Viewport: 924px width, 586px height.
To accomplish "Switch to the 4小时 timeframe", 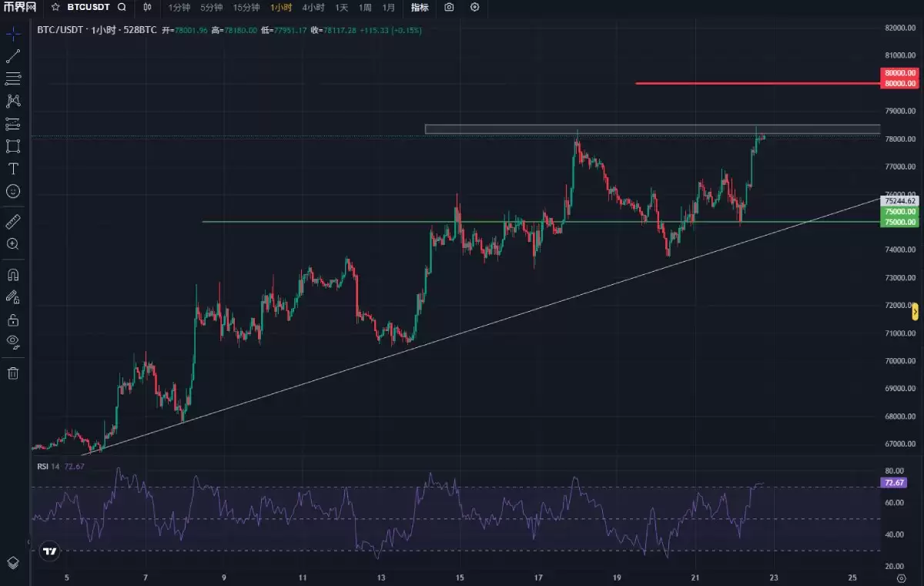I will 313,7.
